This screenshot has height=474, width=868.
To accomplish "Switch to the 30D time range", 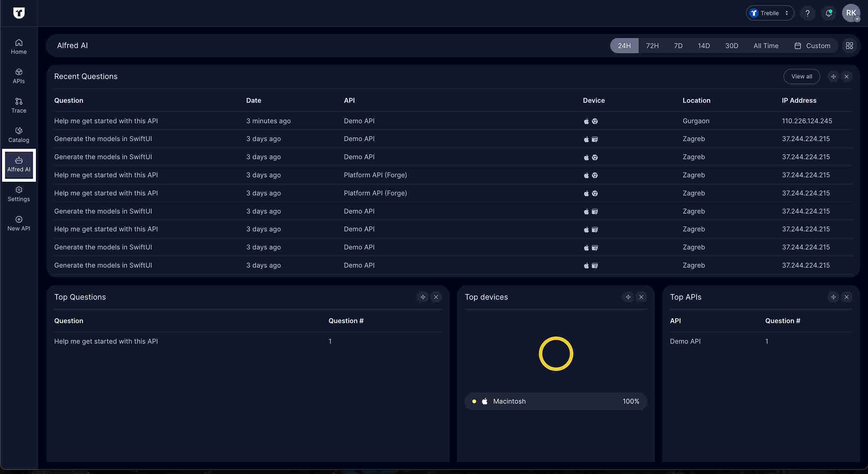I will click(732, 45).
